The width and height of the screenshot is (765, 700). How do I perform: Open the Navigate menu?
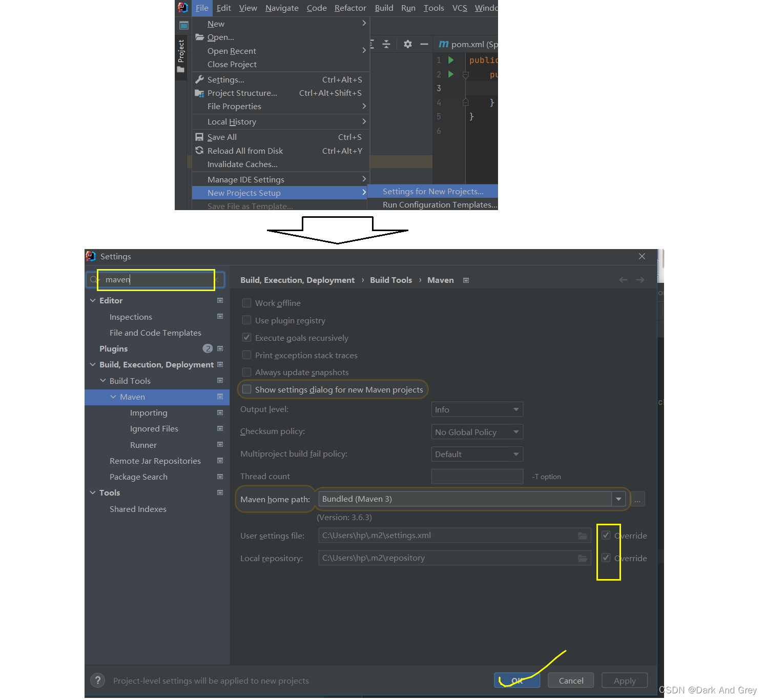[x=282, y=8]
